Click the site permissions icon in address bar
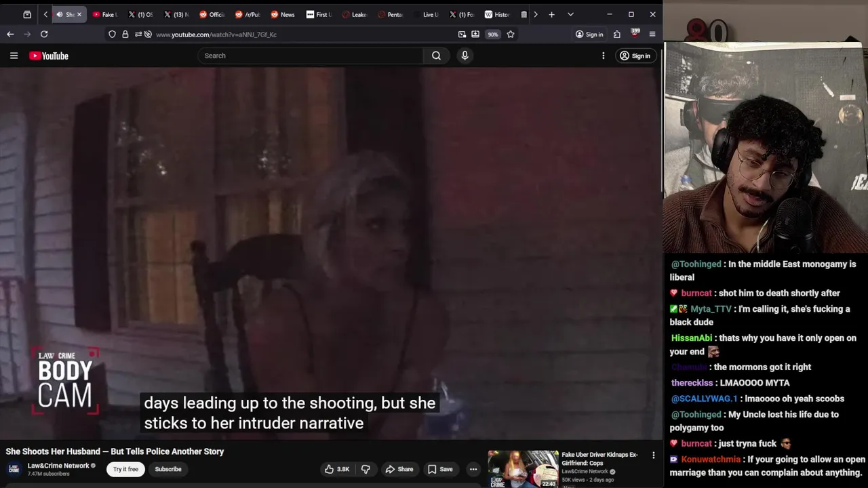The width and height of the screenshot is (868, 488). [x=138, y=34]
